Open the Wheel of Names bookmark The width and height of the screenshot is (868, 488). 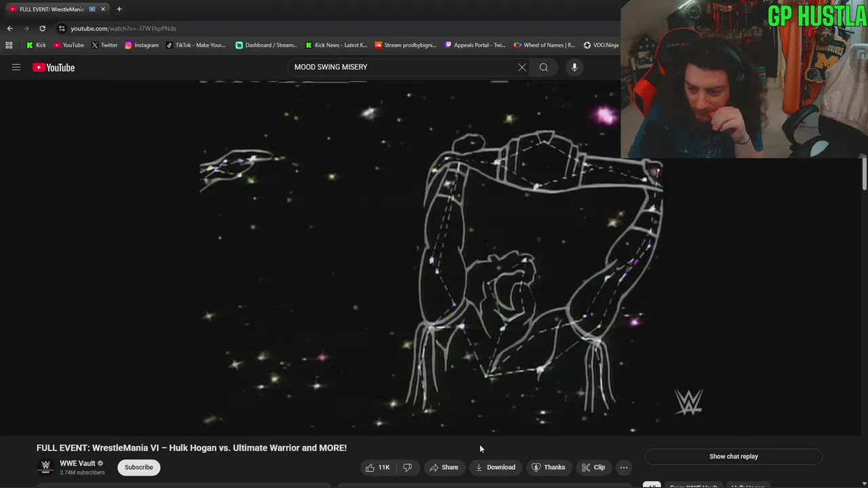pyautogui.click(x=545, y=45)
